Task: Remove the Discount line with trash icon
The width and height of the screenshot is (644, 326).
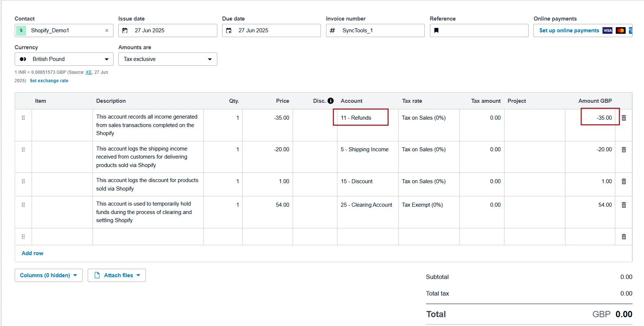Action: point(623,181)
